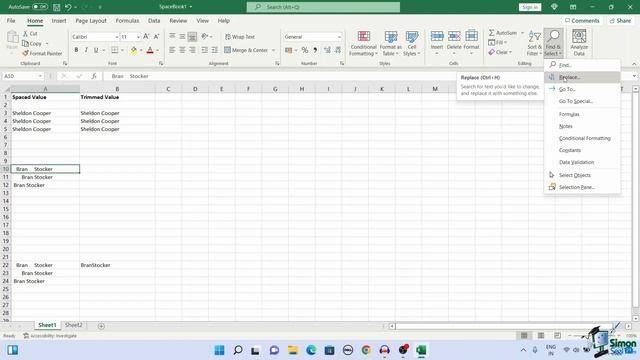Switch to the Formulas tab
The width and height of the screenshot is (640, 360).
coord(127,20)
